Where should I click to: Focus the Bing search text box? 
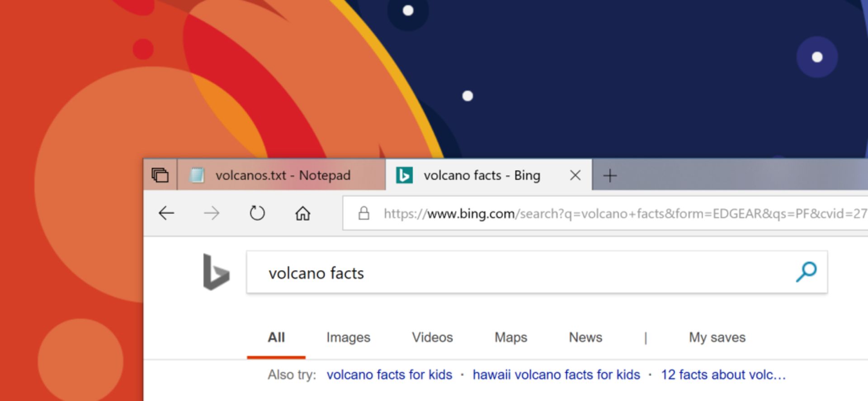point(520,273)
